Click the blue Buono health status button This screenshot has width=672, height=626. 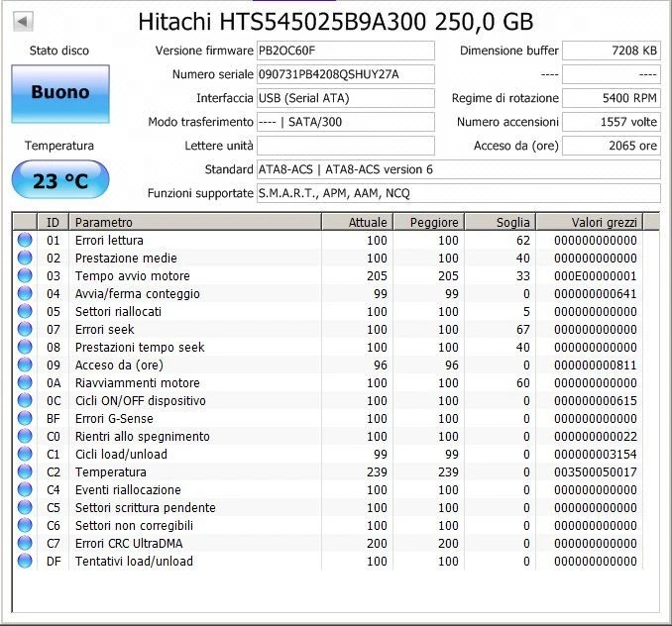pyautogui.click(x=60, y=94)
